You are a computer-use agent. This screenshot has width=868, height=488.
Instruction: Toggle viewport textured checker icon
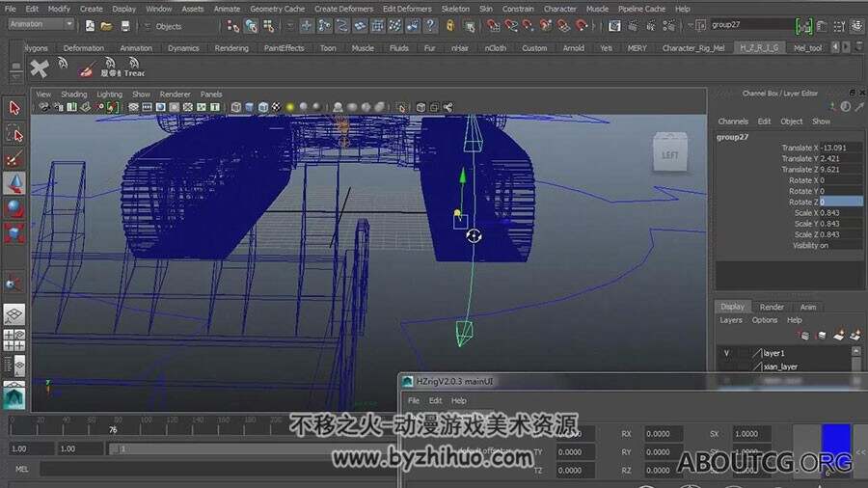click(x=276, y=107)
